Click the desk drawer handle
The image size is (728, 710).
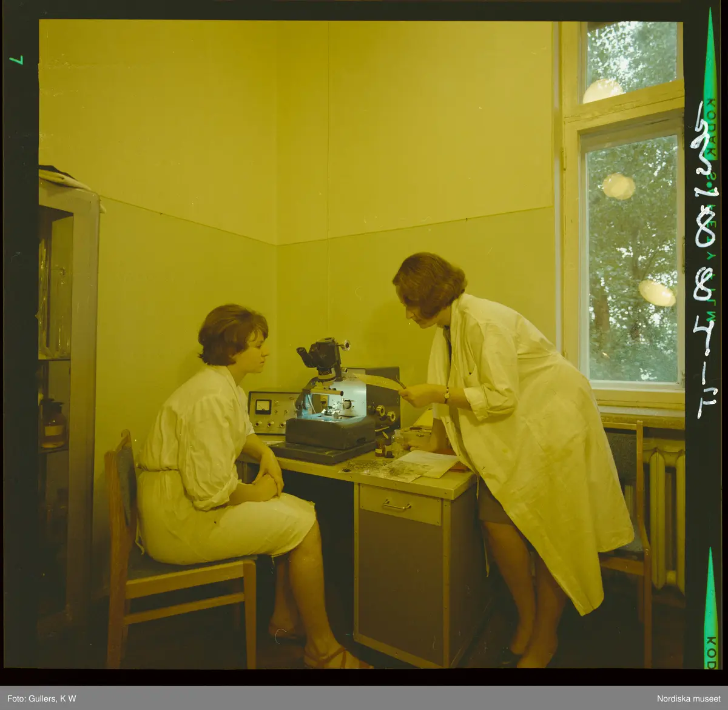397,505
